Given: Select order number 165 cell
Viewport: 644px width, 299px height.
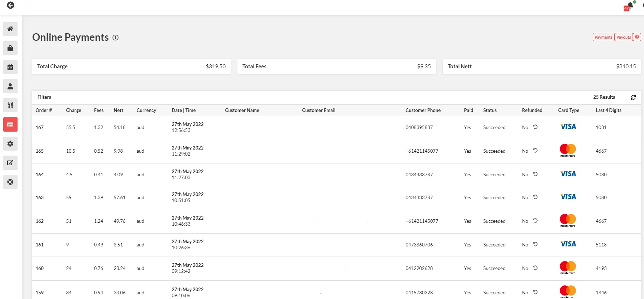Looking at the screenshot, I should coord(40,151).
